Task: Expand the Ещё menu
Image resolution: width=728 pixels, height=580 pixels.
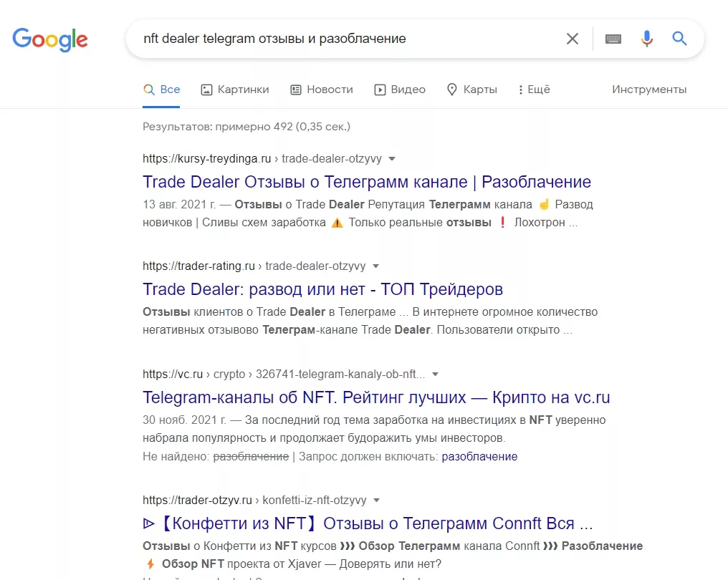Action: click(535, 90)
